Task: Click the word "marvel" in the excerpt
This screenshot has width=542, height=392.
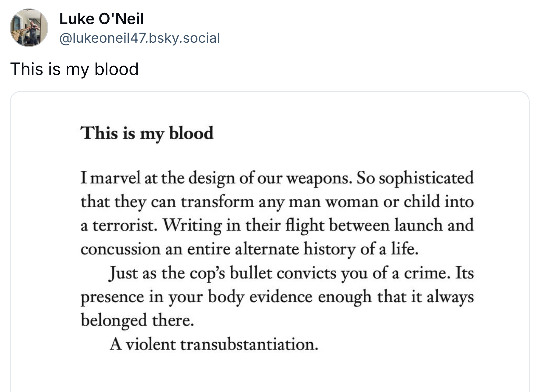Action: (115, 178)
